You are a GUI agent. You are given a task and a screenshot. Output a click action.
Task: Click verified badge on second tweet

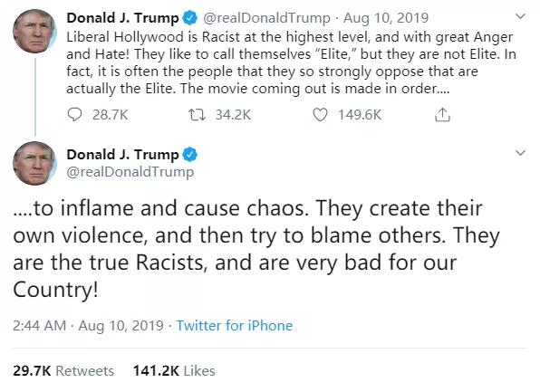coord(189,155)
